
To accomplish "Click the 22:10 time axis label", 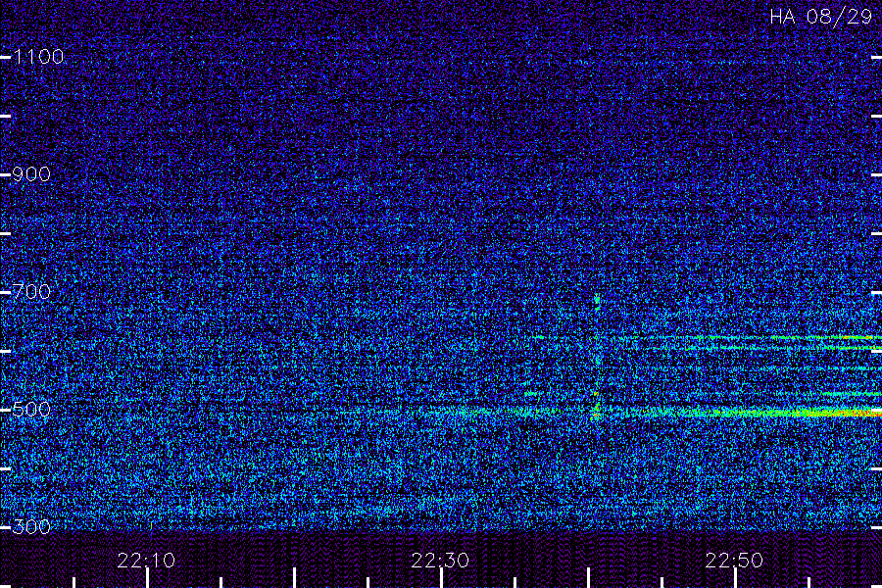I will point(146,561).
